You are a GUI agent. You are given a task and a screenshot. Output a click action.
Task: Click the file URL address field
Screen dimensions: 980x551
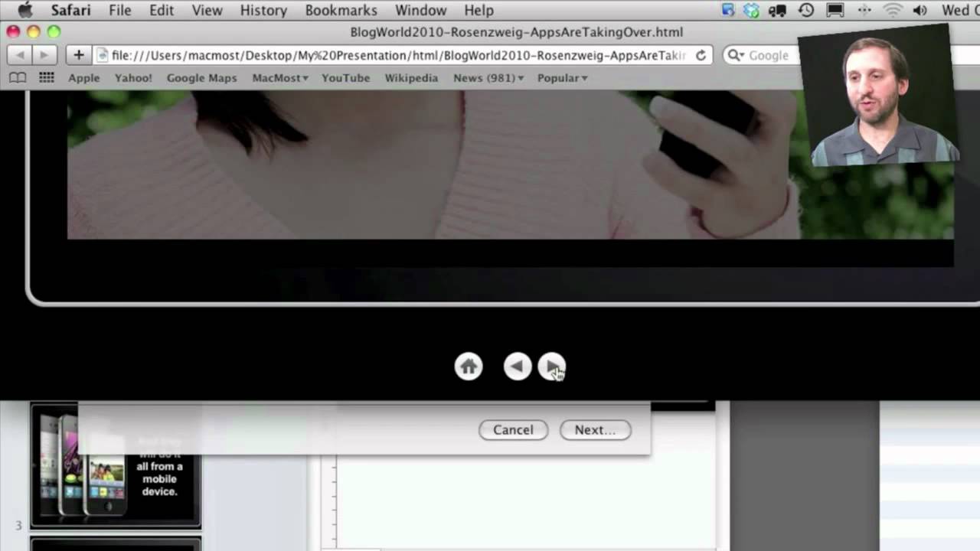coord(403,55)
